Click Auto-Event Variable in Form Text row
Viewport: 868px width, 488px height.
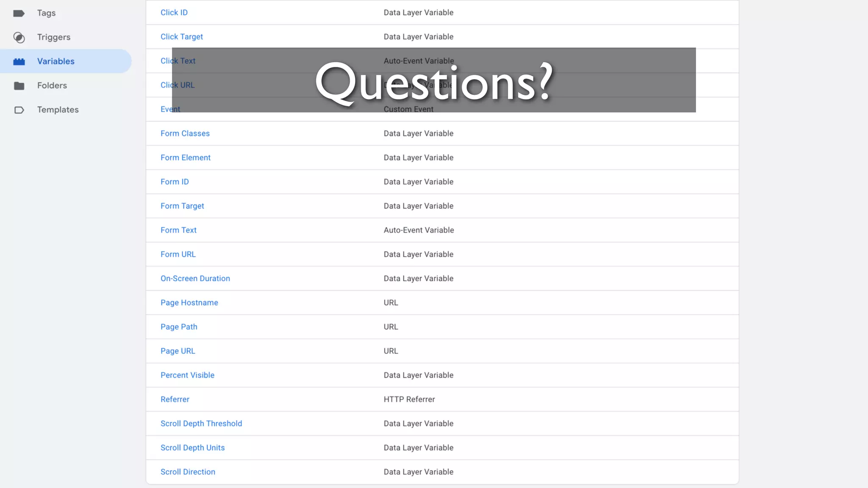[419, 230]
